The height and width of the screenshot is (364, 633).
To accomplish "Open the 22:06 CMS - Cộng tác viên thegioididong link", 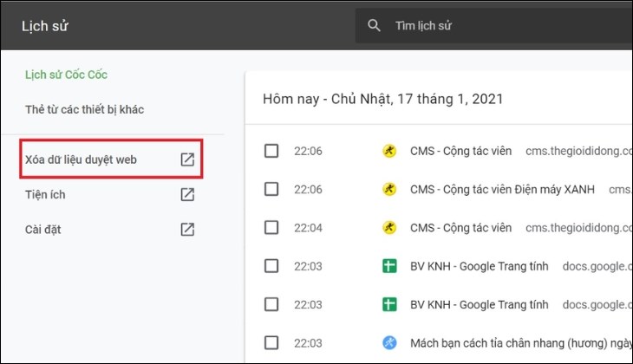I will pyautogui.click(x=461, y=151).
